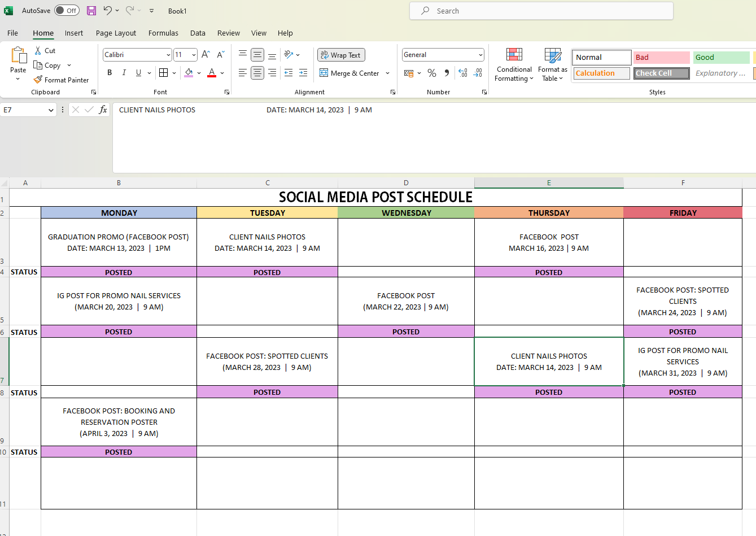Click the Redo arrow icon
Screen dimensions: 756x536
[130, 11]
